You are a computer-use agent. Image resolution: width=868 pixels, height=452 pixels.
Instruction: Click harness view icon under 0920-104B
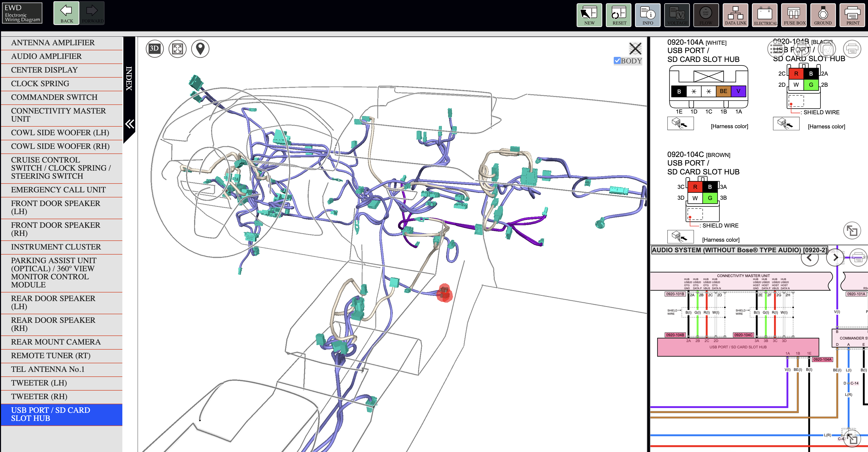click(x=786, y=123)
